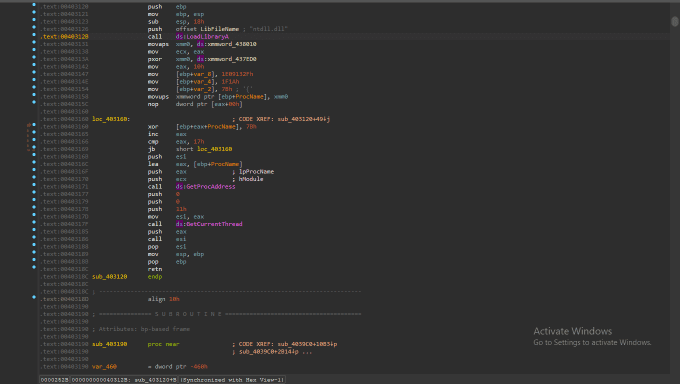Click the mov ecx, eax instruction
Viewport: 680px width, 384px height.
pyautogui.click(x=176, y=52)
